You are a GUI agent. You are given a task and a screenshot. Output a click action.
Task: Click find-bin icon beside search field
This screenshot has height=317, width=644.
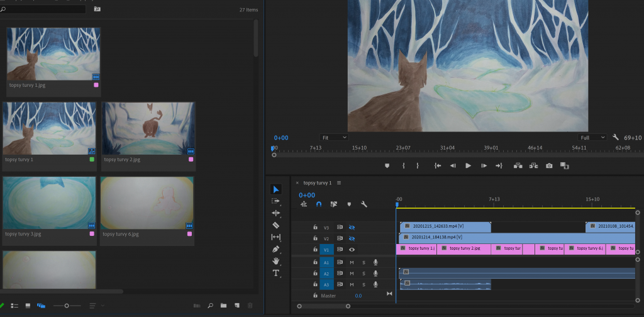point(97,9)
